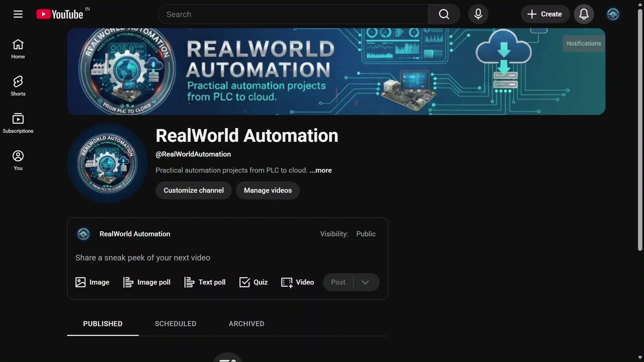The height and width of the screenshot is (362, 644).
Task: Go to Home in sidebar
Action: click(x=18, y=49)
